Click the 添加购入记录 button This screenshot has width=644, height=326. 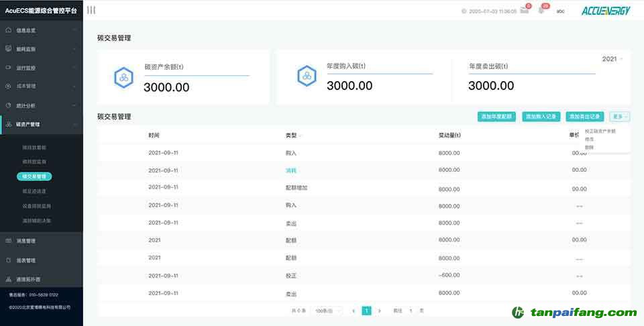click(541, 117)
